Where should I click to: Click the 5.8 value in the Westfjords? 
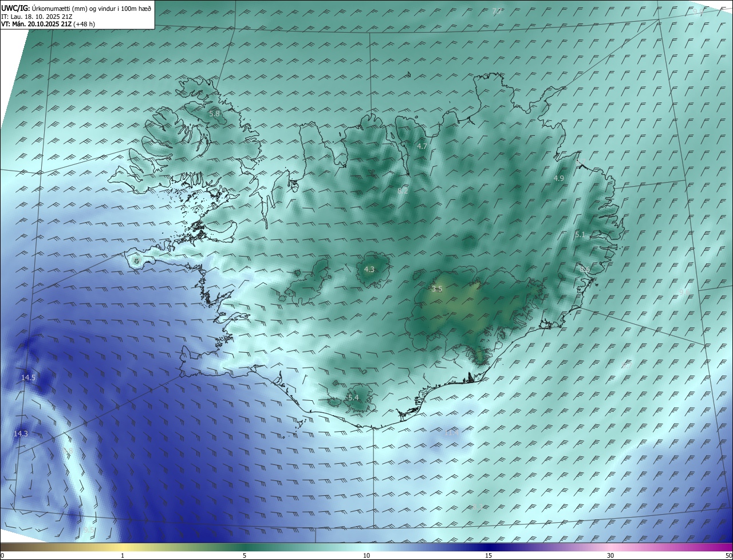click(214, 114)
